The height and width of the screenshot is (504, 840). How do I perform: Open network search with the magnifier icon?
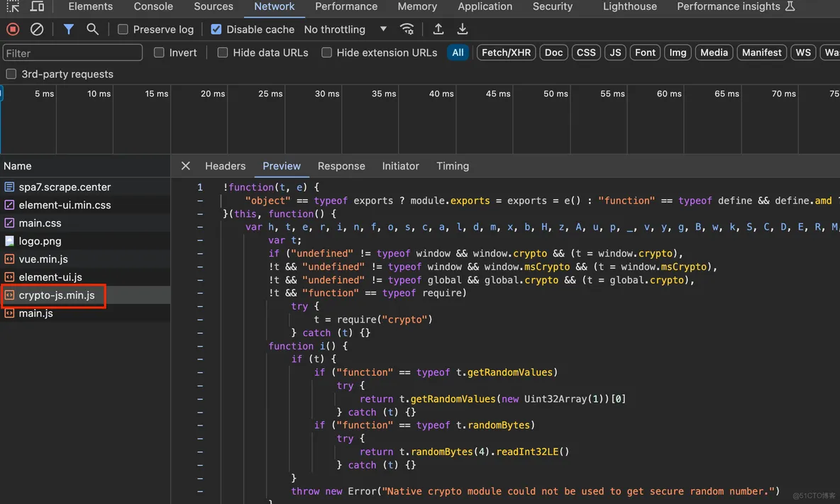coord(92,29)
